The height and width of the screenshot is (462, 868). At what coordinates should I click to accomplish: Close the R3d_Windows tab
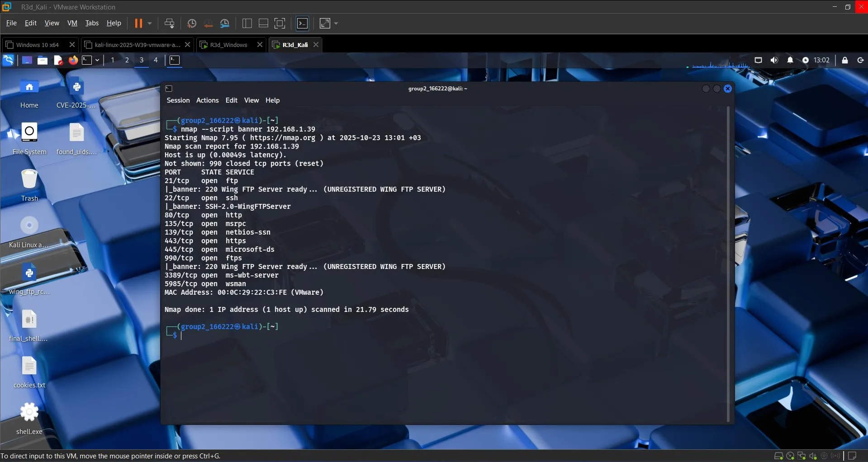(260, 45)
